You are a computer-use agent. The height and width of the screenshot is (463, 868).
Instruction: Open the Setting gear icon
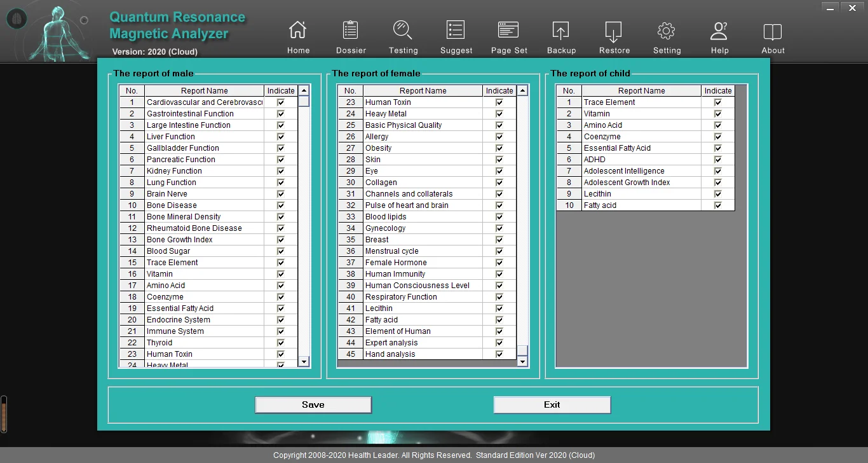[667, 37]
